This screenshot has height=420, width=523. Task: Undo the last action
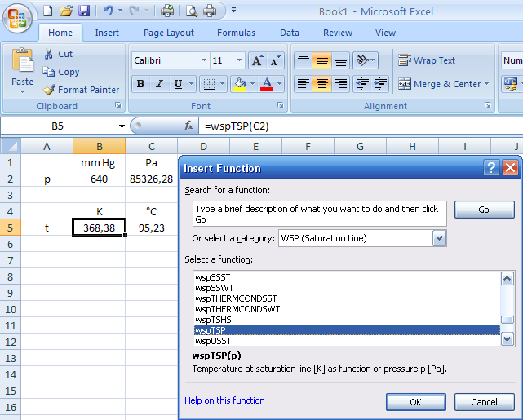pos(108,11)
